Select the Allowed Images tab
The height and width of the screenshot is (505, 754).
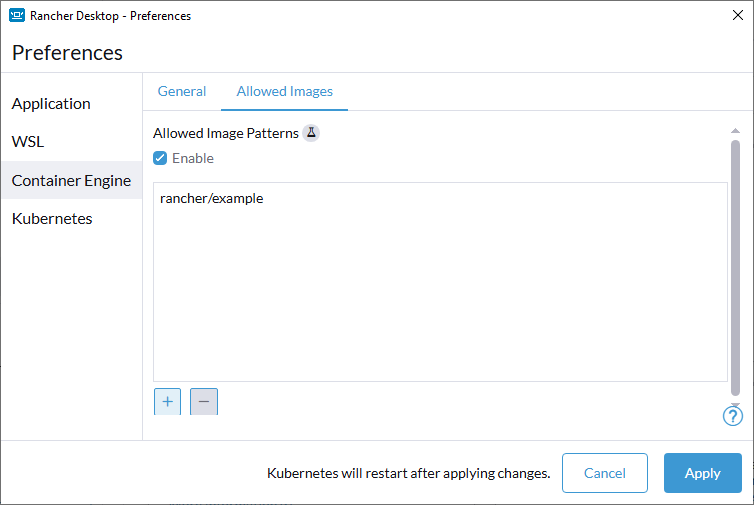coord(285,91)
